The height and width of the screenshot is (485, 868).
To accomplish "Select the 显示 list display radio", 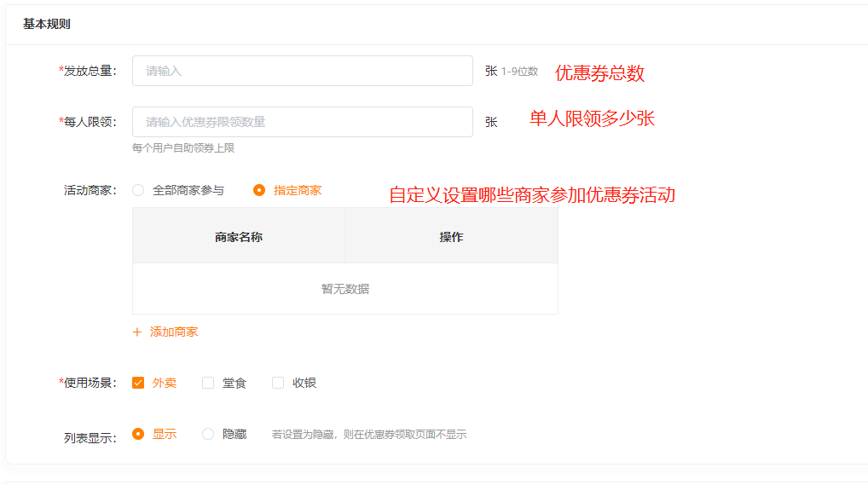I will [138, 434].
